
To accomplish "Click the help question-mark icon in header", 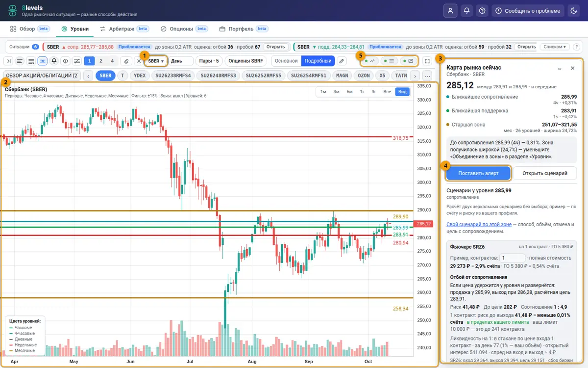I will point(483,10).
